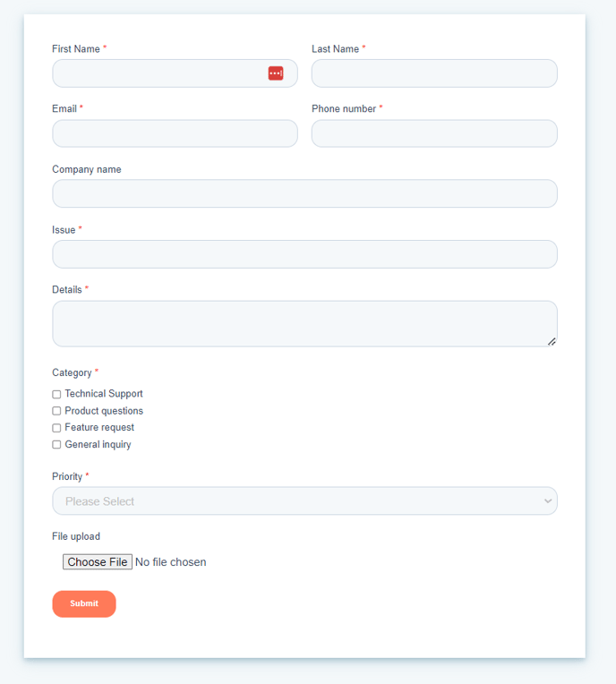
Task: Click into the Last Name field
Action: click(x=434, y=73)
